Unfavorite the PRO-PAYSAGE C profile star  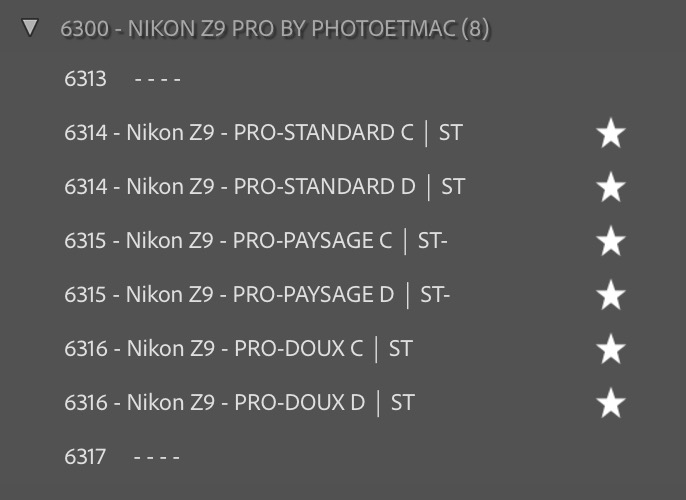pyautogui.click(x=610, y=241)
